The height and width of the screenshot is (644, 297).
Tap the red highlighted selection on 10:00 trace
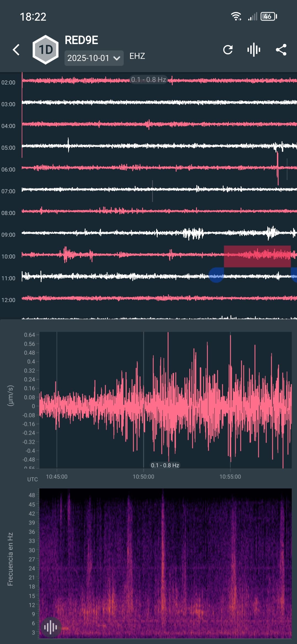click(x=257, y=256)
